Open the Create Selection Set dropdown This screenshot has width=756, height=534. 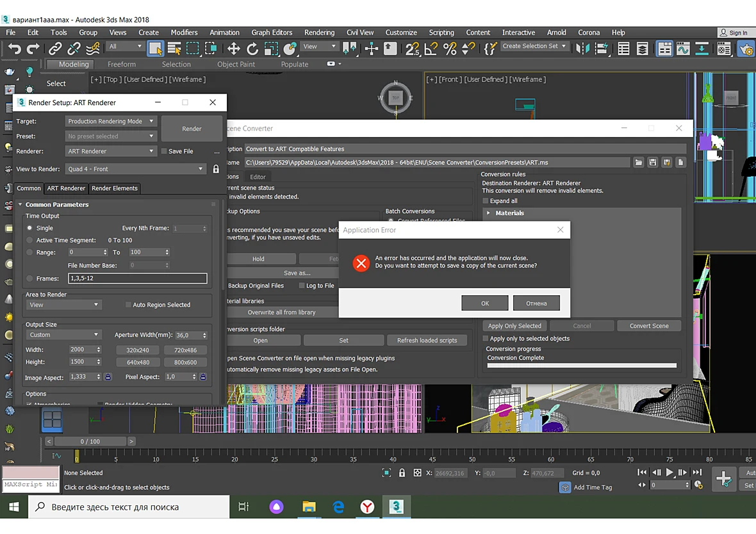point(534,46)
